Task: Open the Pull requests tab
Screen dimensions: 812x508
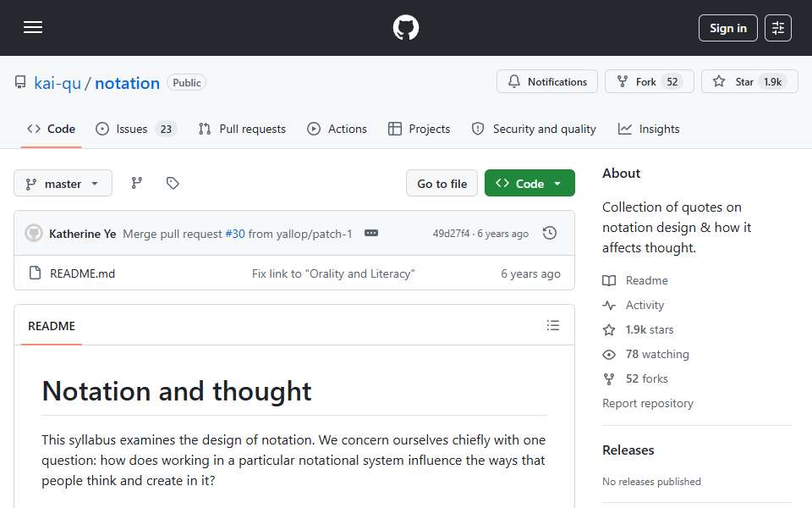Action: [x=242, y=129]
